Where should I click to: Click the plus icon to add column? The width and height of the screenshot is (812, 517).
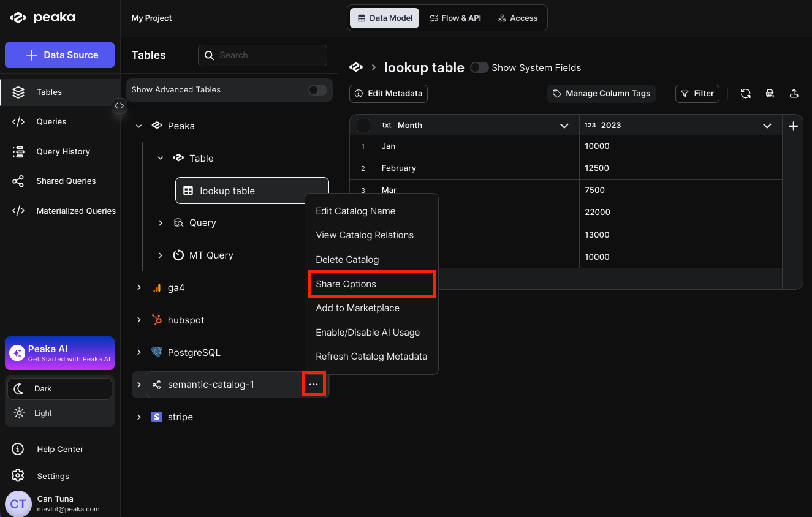(793, 126)
